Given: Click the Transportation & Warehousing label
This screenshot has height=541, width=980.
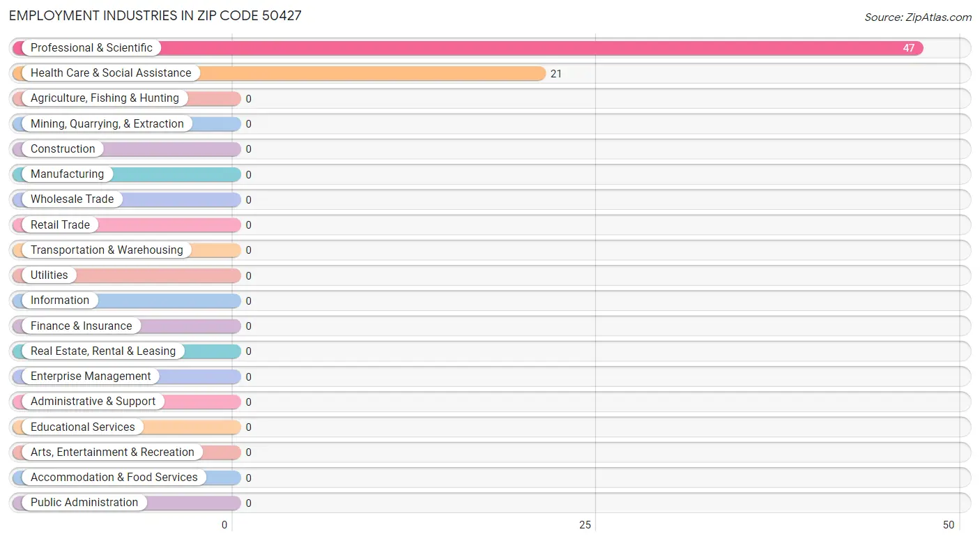Looking at the screenshot, I should point(107,250).
